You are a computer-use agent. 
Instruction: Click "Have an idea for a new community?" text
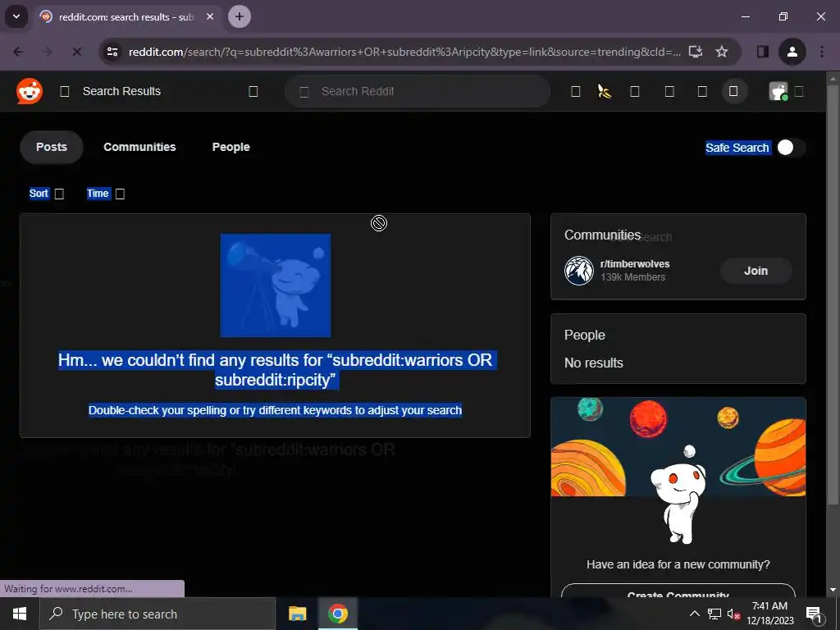pyautogui.click(x=678, y=564)
